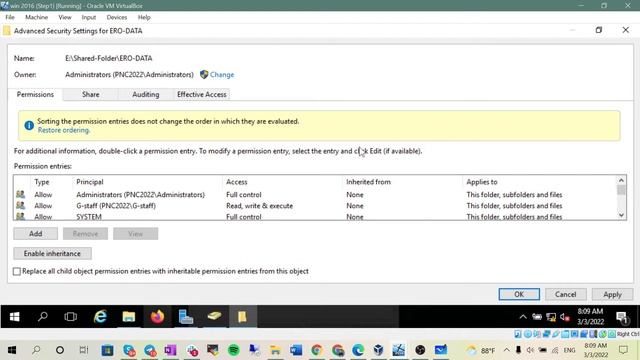Click permission list scrollbar down arrow
Image resolution: width=640 pixels, height=360 pixels.
(621, 215)
